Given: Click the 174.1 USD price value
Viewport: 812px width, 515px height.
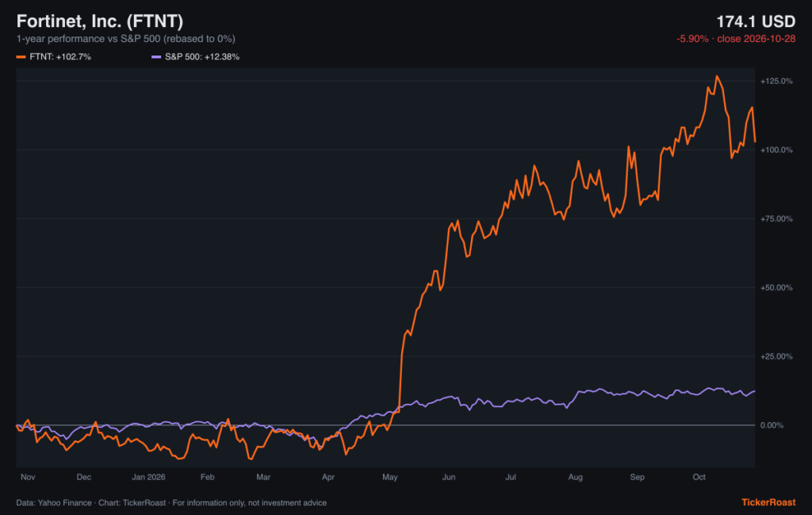Looking at the screenshot, I should coord(756,21).
